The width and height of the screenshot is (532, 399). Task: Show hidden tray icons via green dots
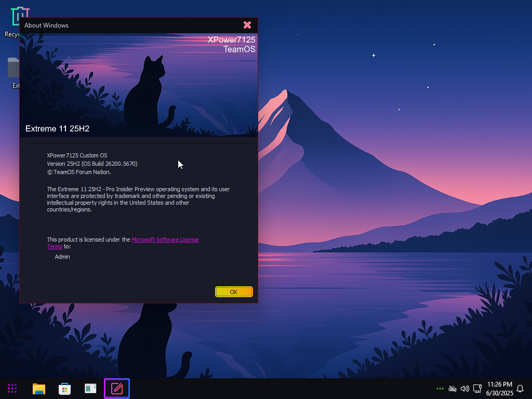click(x=440, y=389)
